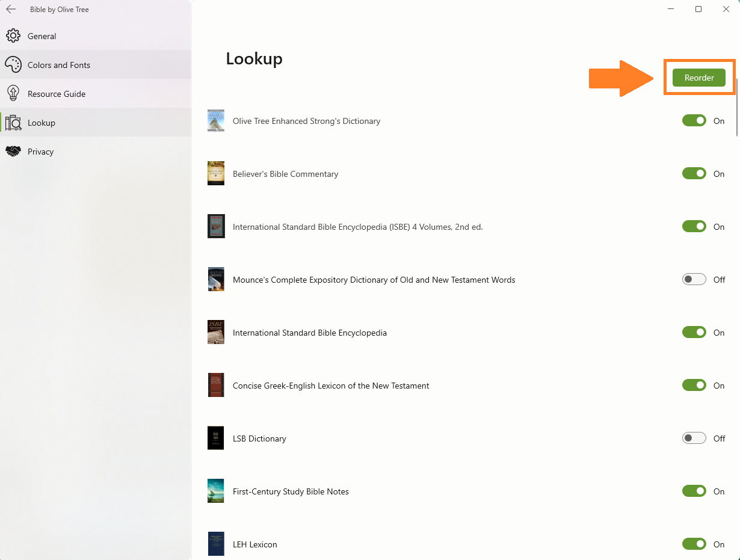This screenshot has width=740, height=560.
Task: Click ISBE 4 Volumes cover thumbnail
Action: [x=216, y=226]
